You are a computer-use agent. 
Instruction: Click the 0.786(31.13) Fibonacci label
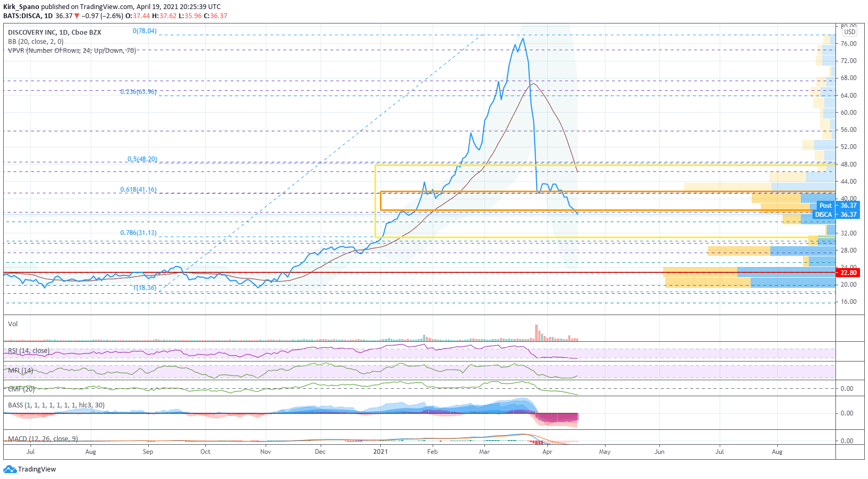click(x=138, y=233)
